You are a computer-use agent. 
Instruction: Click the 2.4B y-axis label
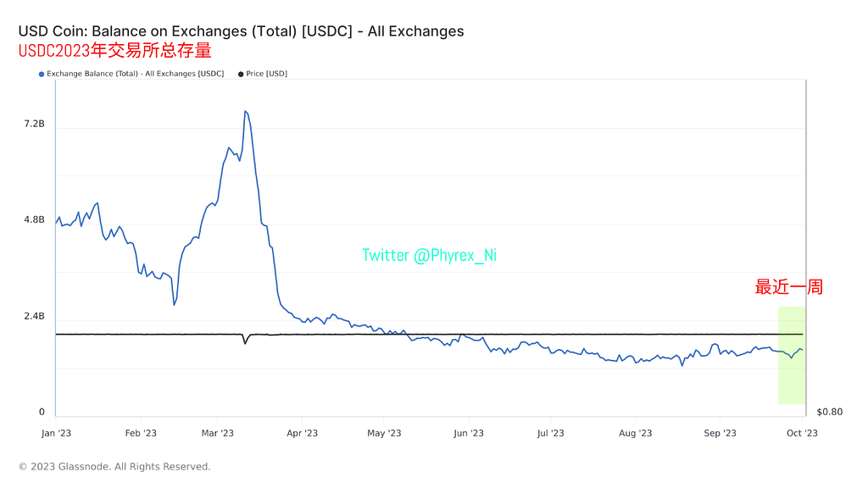pos(34,316)
